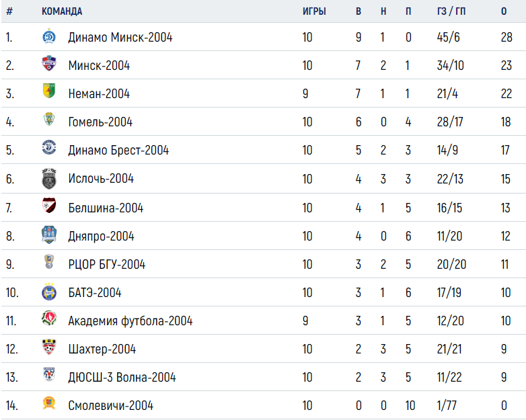Image resolution: width=526 pixels, height=420 pixels.
Task: Click the ИГРЫ column header
Action: (314, 11)
